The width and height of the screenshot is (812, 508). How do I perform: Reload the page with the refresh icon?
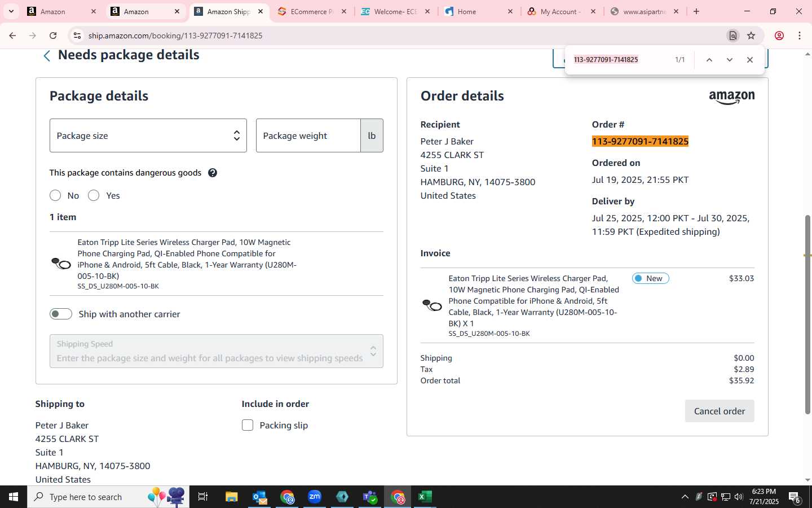coord(53,36)
